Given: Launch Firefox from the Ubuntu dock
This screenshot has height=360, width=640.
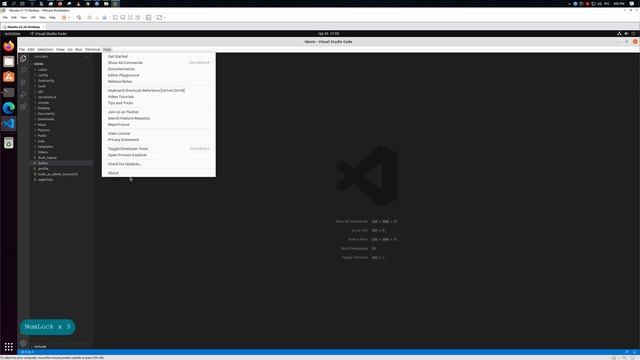Looking at the screenshot, I should coord(9,46).
